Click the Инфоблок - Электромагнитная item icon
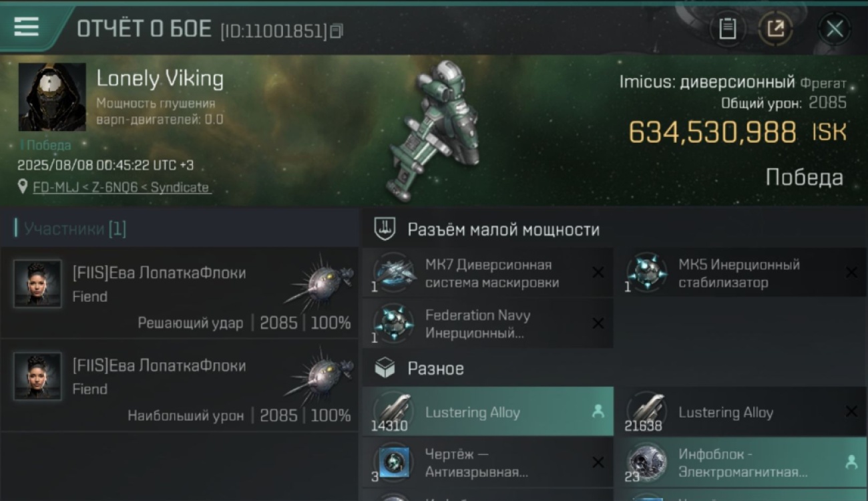The image size is (868, 501). click(x=646, y=462)
